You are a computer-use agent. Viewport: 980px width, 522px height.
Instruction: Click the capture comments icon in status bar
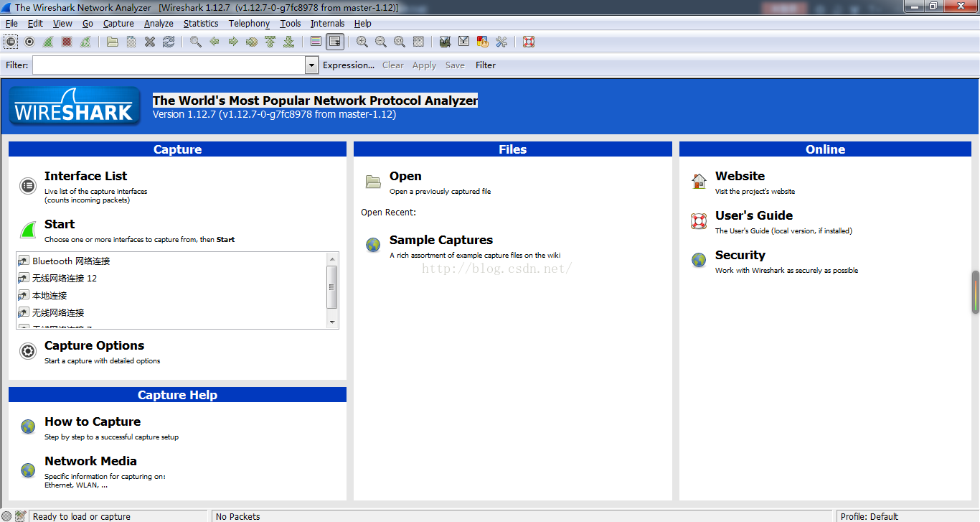(21, 516)
